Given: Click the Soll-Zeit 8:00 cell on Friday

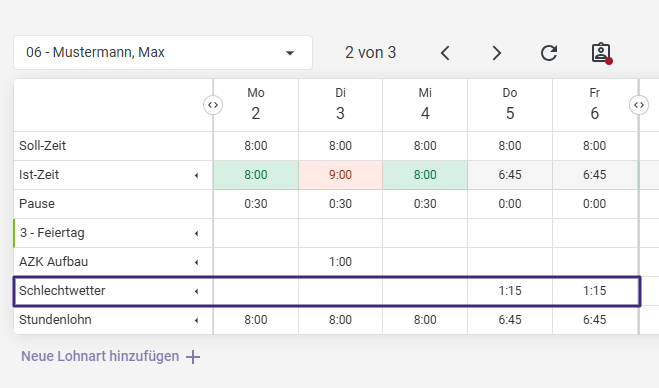Looking at the screenshot, I should (594, 146).
